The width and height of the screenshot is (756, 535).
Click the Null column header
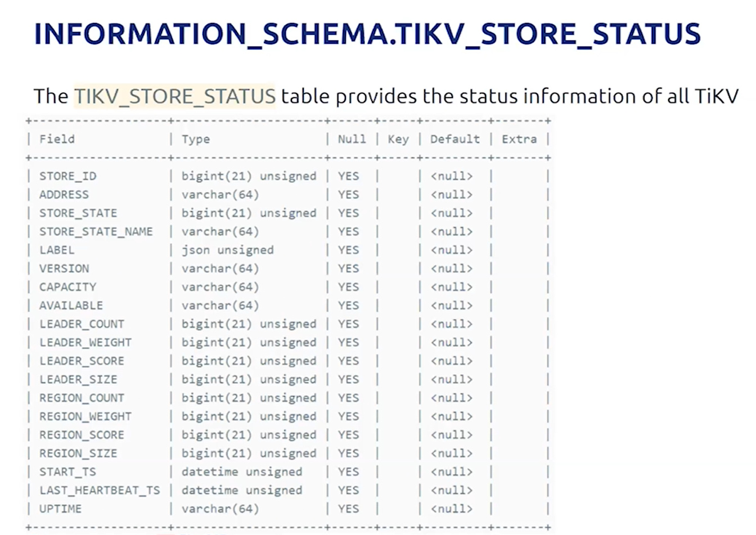coord(352,139)
